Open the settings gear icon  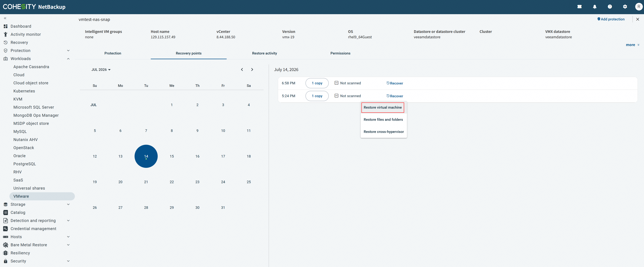625,7
